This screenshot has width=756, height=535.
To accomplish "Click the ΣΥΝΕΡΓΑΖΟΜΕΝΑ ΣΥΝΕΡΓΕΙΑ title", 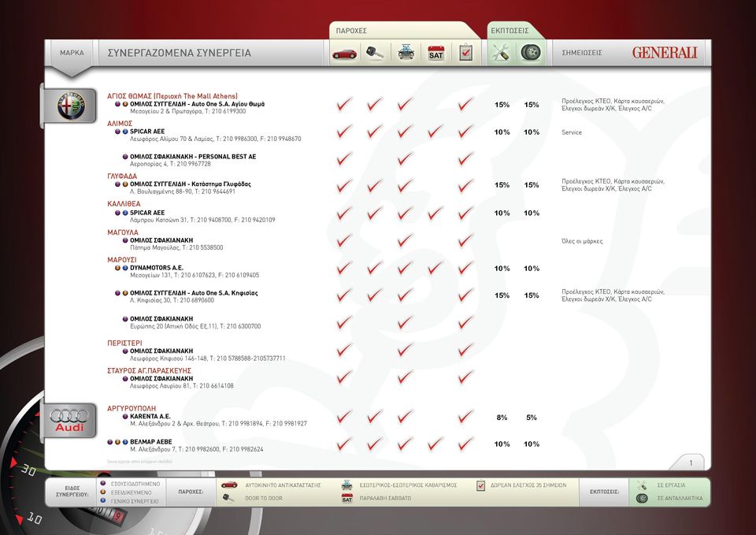I will point(180,53).
